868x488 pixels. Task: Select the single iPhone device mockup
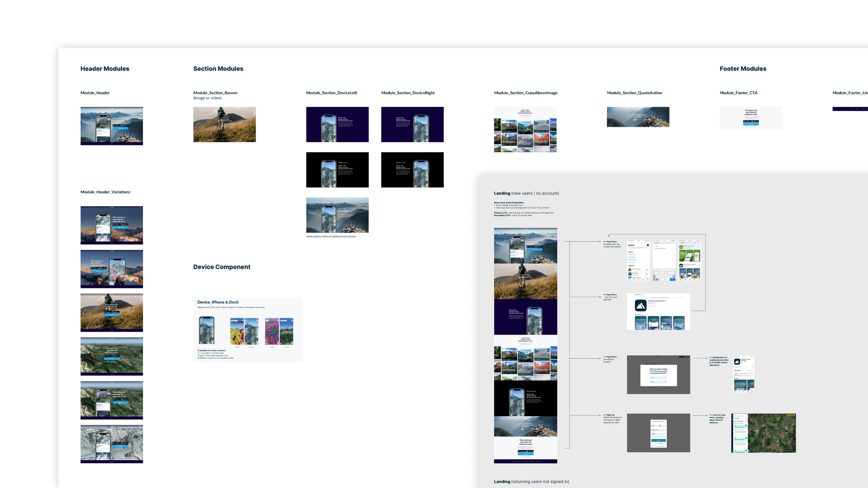pyautogui.click(x=207, y=330)
